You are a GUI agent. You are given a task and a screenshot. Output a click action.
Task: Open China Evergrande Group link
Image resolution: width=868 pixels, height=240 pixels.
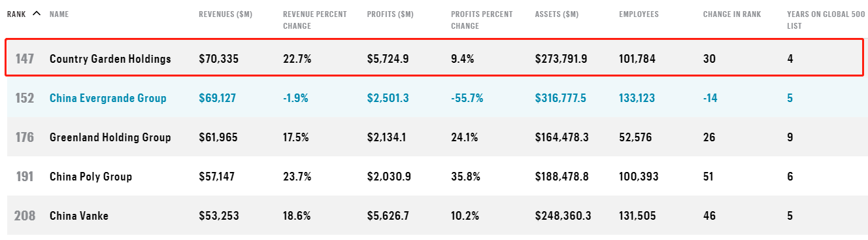point(108,98)
